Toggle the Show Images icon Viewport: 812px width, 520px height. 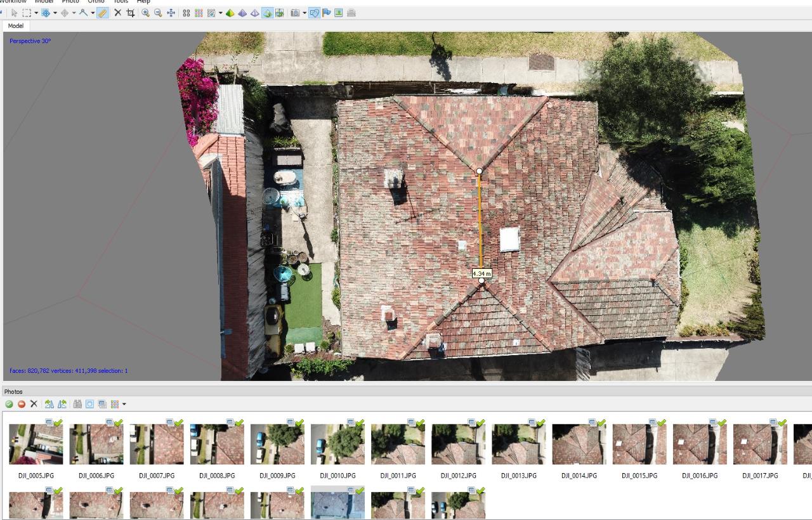[339, 13]
